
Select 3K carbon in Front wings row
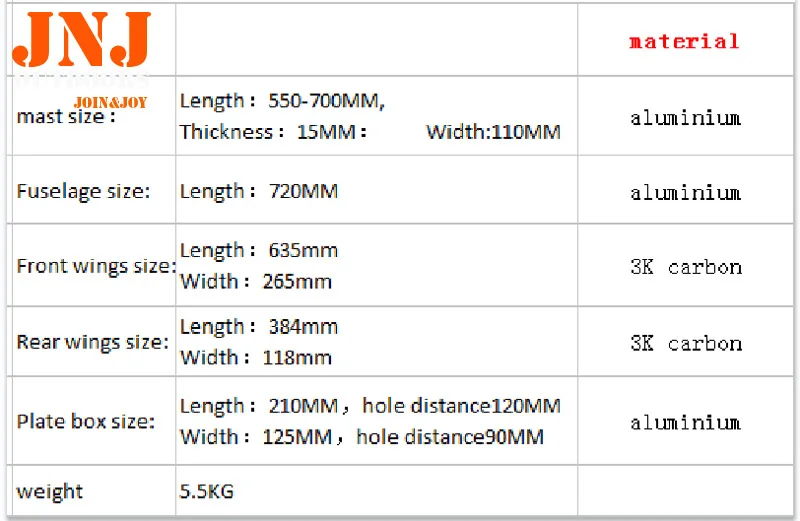[685, 267]
